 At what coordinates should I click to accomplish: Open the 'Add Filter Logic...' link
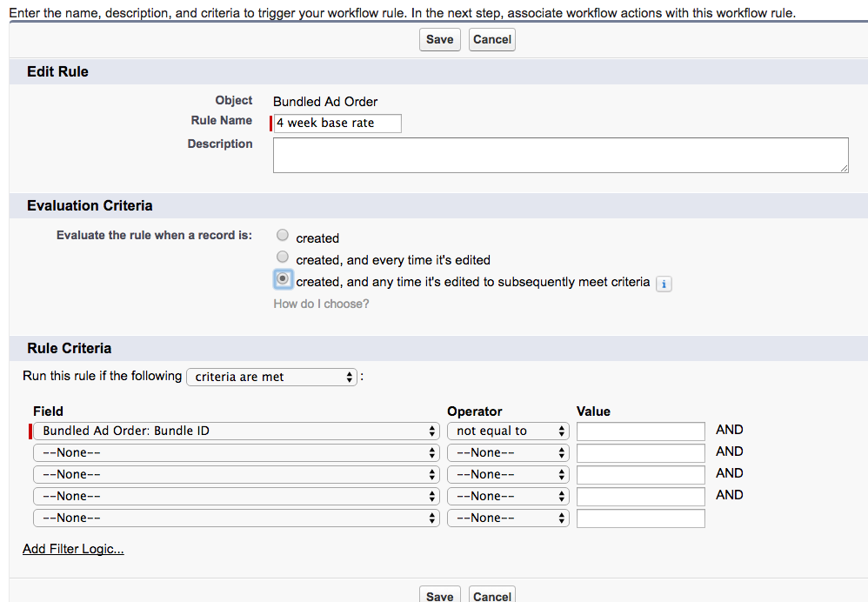tap(73, 549)
